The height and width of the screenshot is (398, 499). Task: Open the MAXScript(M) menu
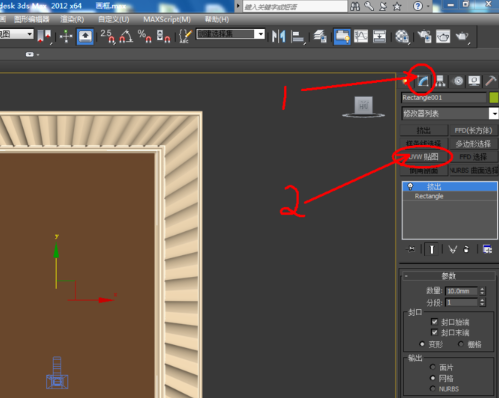(167, 19)
